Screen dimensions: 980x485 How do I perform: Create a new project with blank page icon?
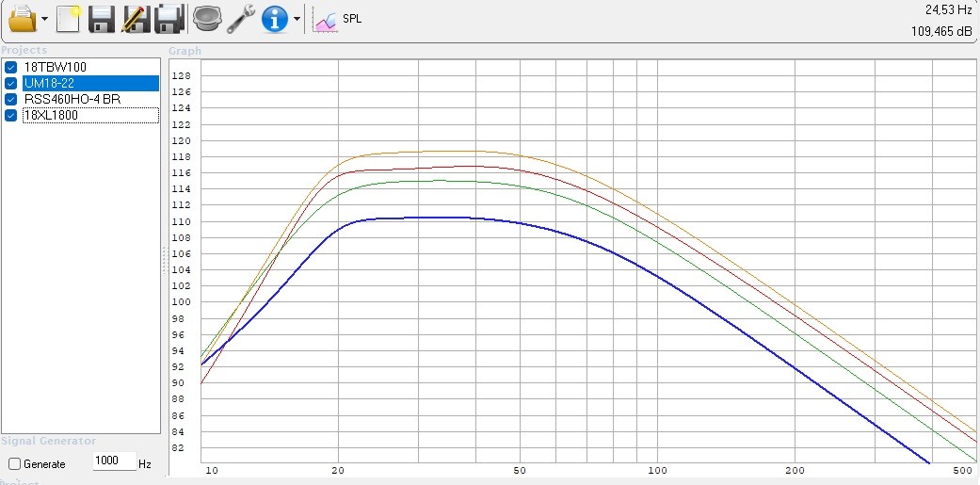[x=68, y=18]
